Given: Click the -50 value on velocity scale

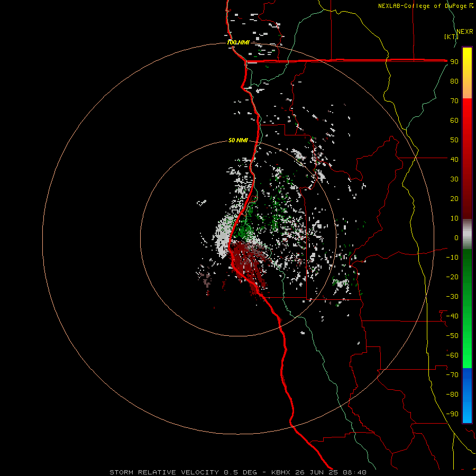Looking at the screenshot, I should pos(452,335).
